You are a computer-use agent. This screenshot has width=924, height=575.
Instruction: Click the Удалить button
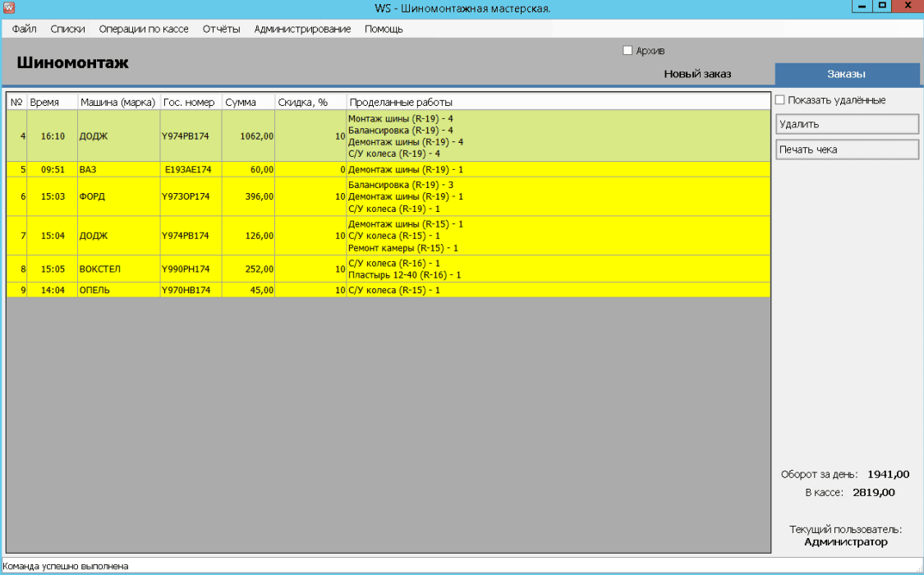(x=847, y=124)
